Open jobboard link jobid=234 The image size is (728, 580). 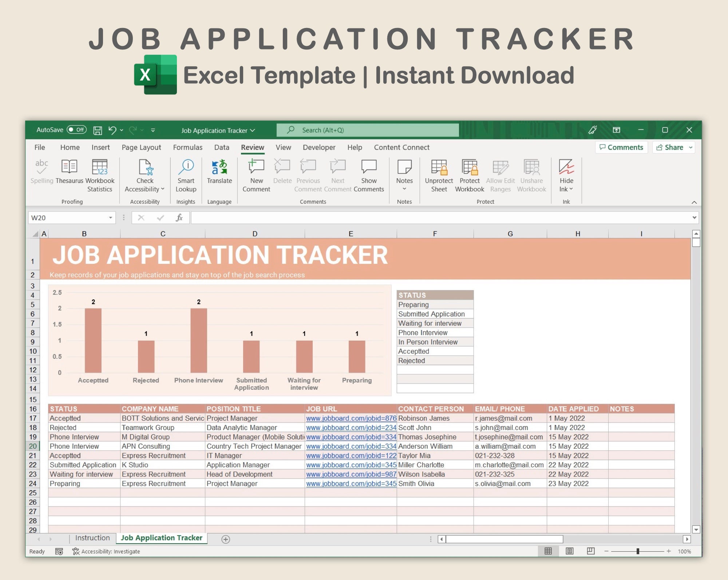(x=351, y=428)
